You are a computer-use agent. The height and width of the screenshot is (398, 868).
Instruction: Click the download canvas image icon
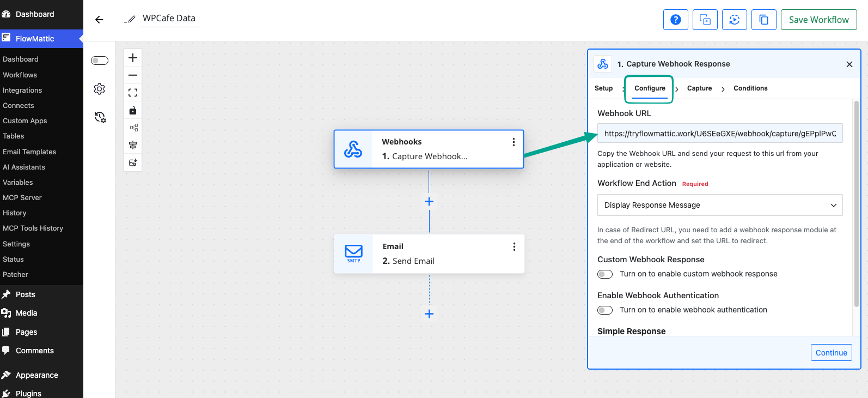[133, 162]
